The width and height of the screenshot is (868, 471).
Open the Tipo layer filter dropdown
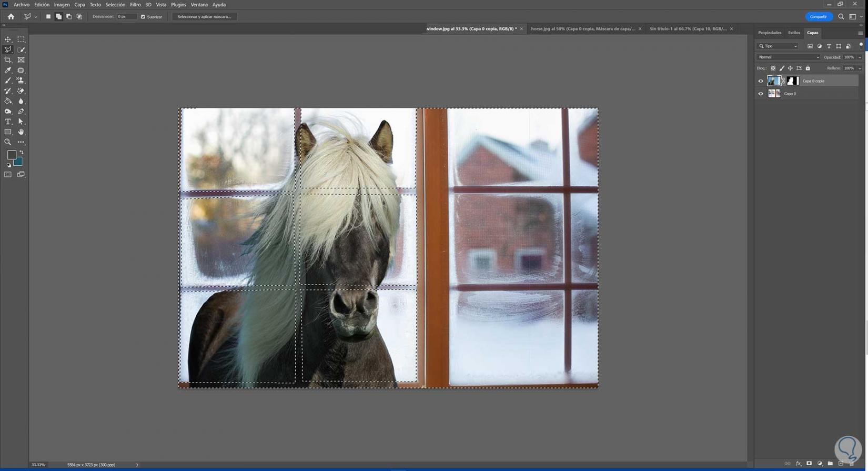[778, 46]
